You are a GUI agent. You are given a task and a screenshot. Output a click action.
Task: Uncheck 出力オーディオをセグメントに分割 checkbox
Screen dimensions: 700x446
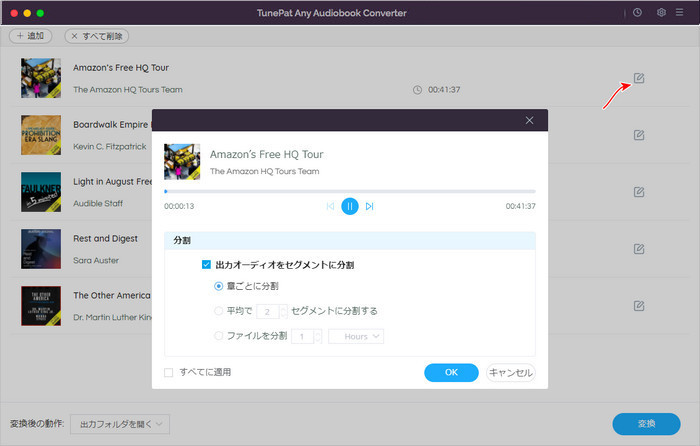[206, 264]
